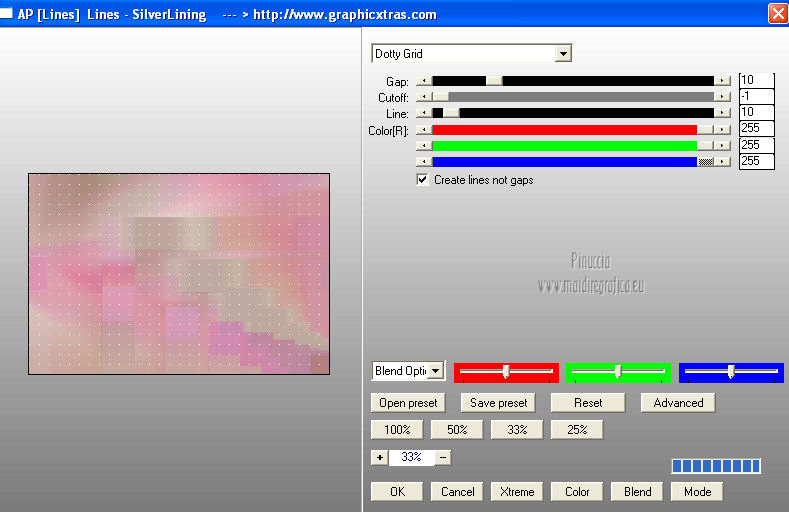Click the Open preset button

click(408, 403)
